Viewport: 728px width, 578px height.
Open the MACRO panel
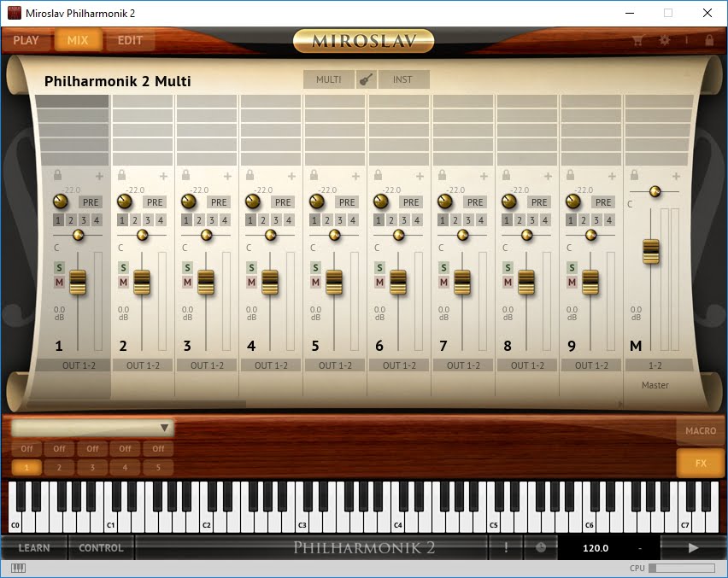click(x=701, y=430)
